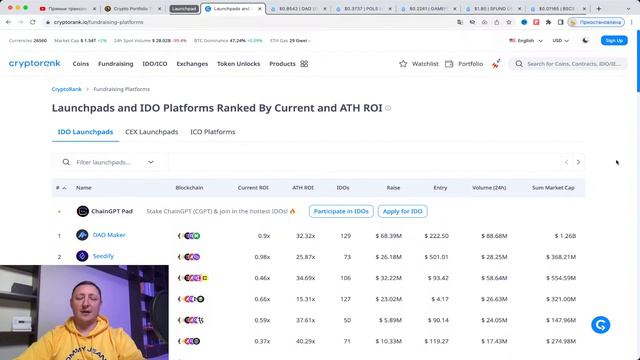Open the Seedify link

(103, 256)
